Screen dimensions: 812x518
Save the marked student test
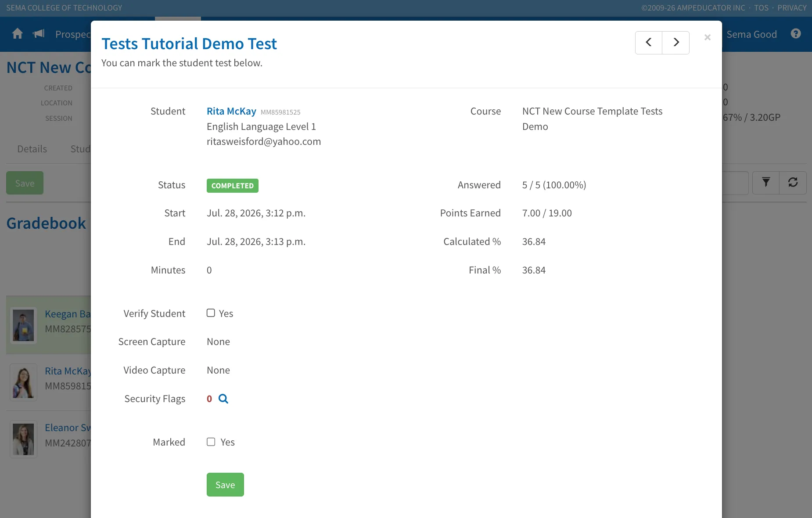pyautogui.click(x=225, y=485)
